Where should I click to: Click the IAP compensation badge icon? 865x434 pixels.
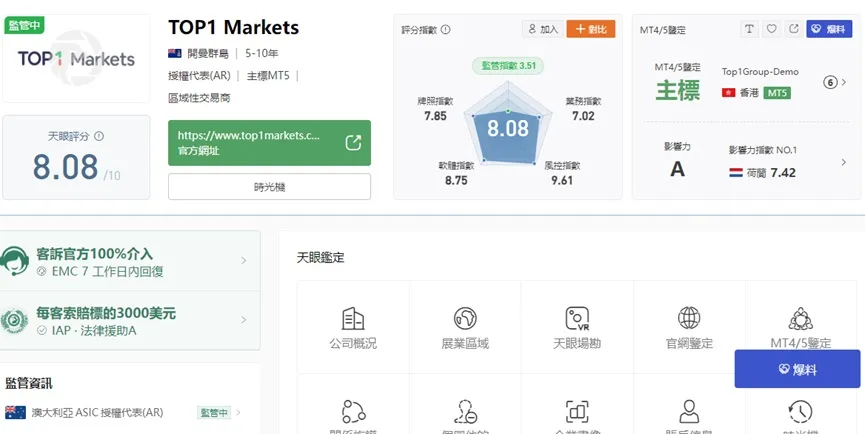(x=14, y=321)
